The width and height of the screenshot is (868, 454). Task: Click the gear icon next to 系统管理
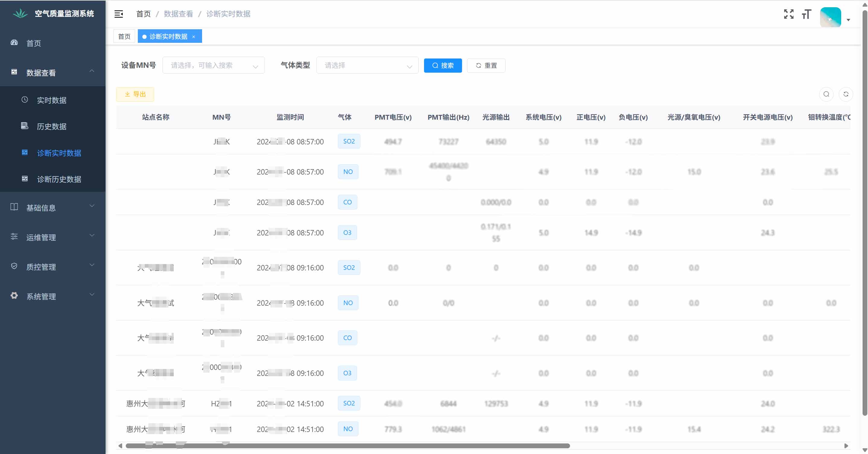tap(14, 295)
